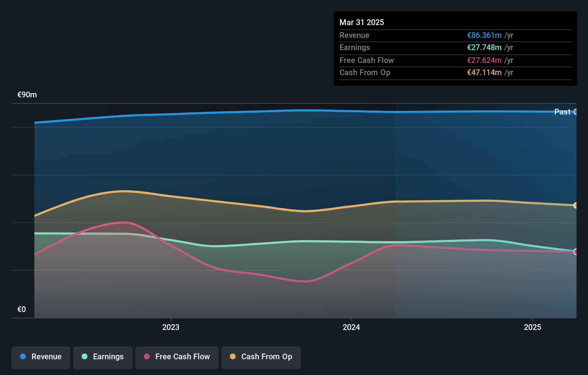Click the teal Earnings legend dot

85,356
